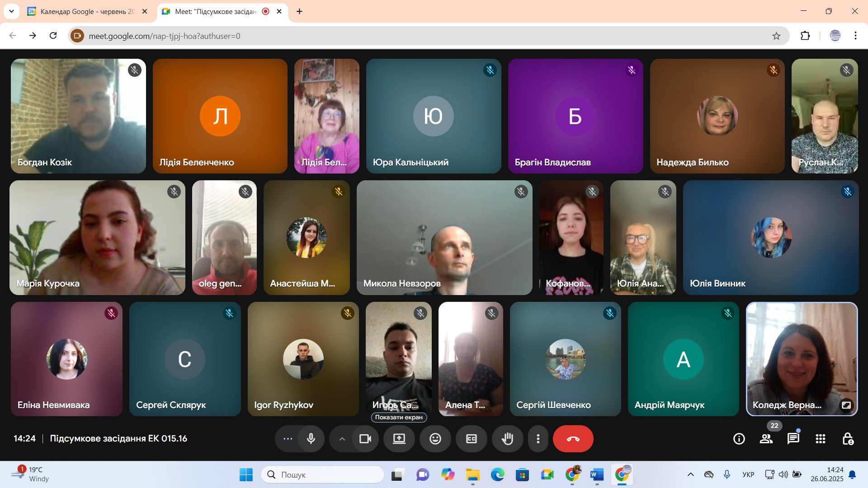The image size is (868, 488).
Task: Bookmark this page with star icon
Action: [776, 36]
